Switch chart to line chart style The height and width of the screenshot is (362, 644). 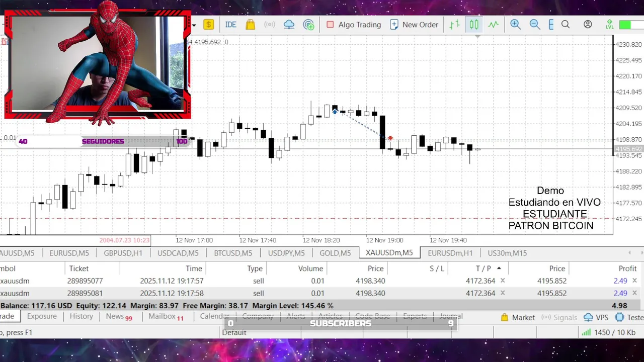click(493, 25)
